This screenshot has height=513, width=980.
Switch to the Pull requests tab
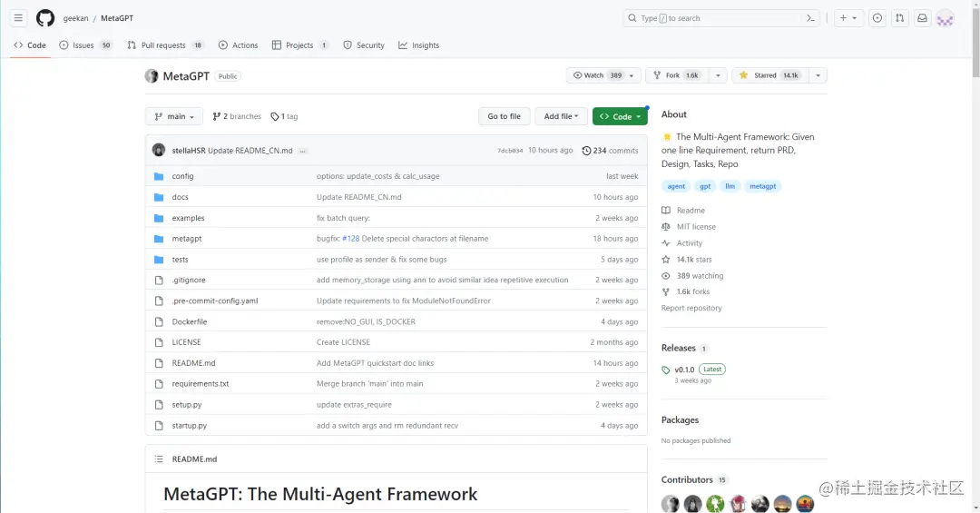point(165,45)
